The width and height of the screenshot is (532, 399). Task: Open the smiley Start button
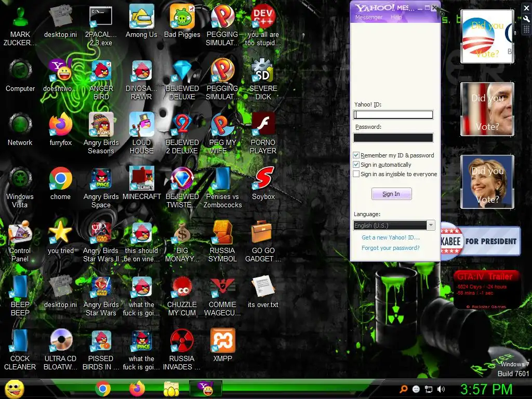click(x=14, y=389)
